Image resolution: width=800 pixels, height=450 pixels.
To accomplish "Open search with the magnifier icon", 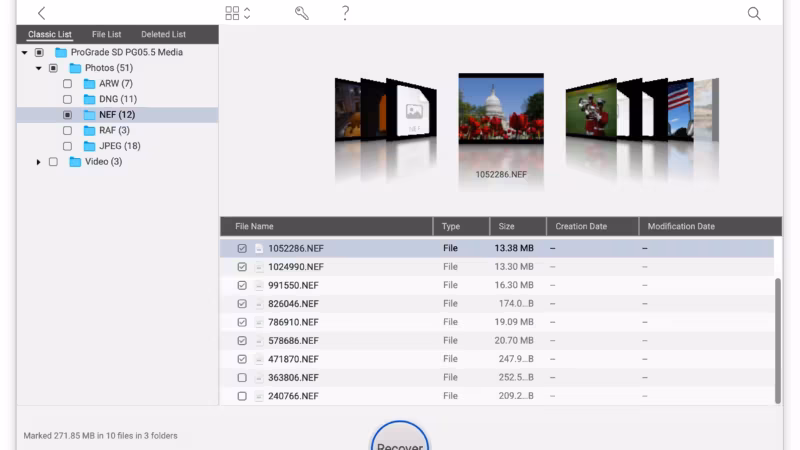I will point(754,13).
